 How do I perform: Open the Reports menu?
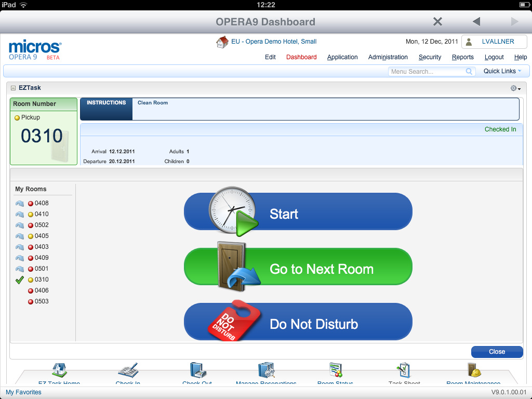point(463,57)
